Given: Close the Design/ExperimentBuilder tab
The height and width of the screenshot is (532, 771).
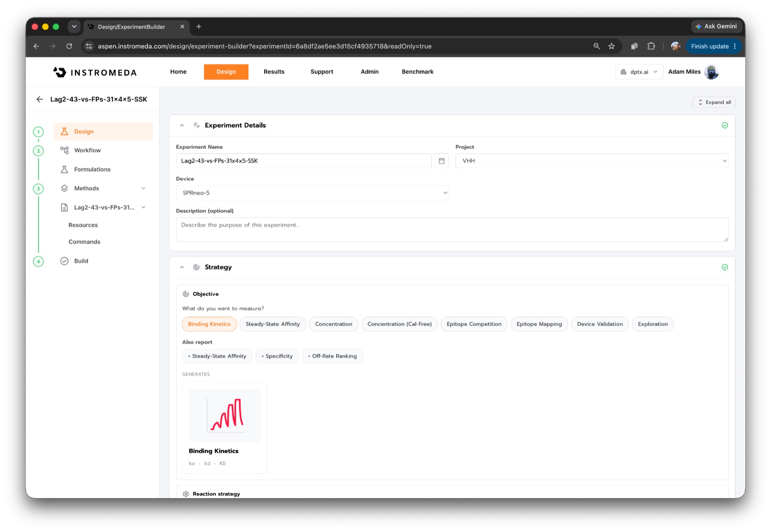Looking at the screenshot, I should click(x=182, y=27).
